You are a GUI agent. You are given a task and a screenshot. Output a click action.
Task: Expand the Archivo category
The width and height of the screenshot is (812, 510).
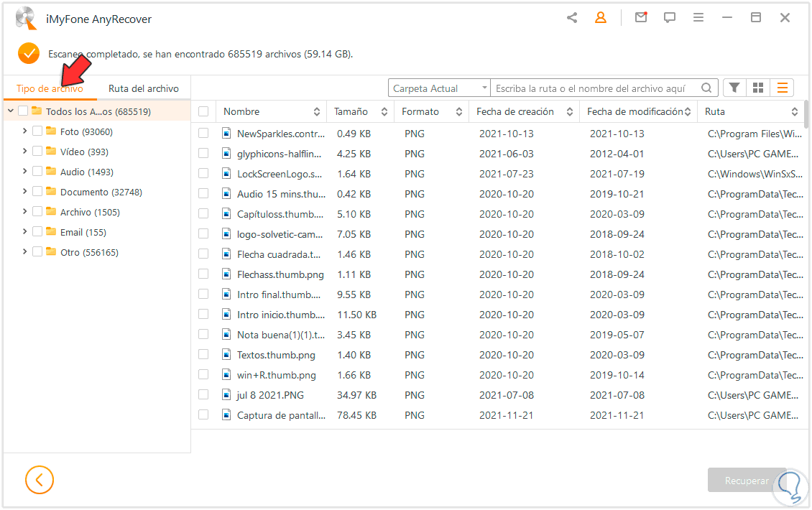pos(24,212)
